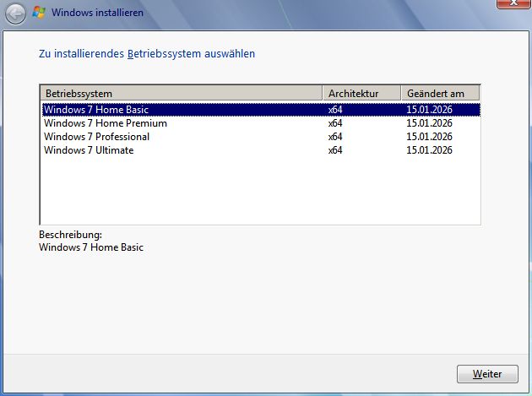Click x64 cell in Ultimate row
Screen dimensions: 532x396
coord(335,150)
